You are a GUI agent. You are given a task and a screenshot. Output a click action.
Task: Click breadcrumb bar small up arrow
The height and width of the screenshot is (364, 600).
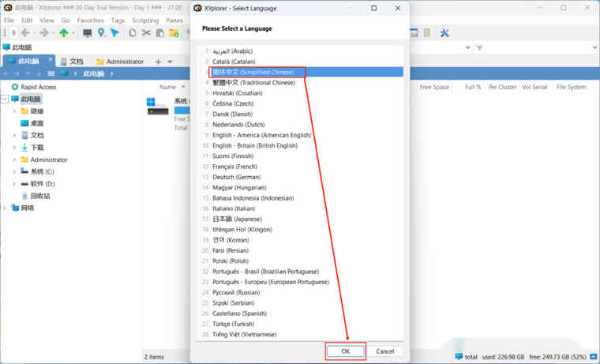[x=28, y=73]
